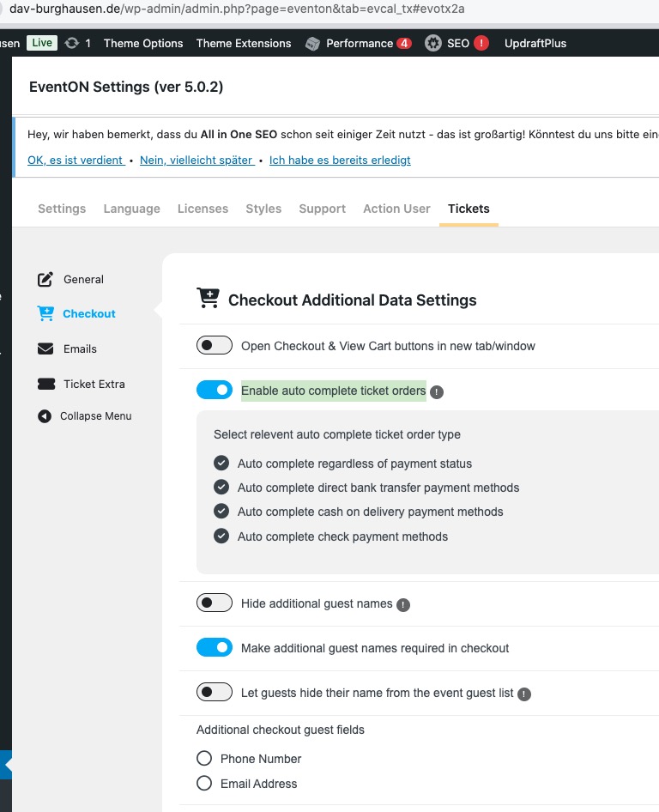Click the General pencil icon in sidebar
Viewport: 659px width, 812px height.
click(45, 280)
